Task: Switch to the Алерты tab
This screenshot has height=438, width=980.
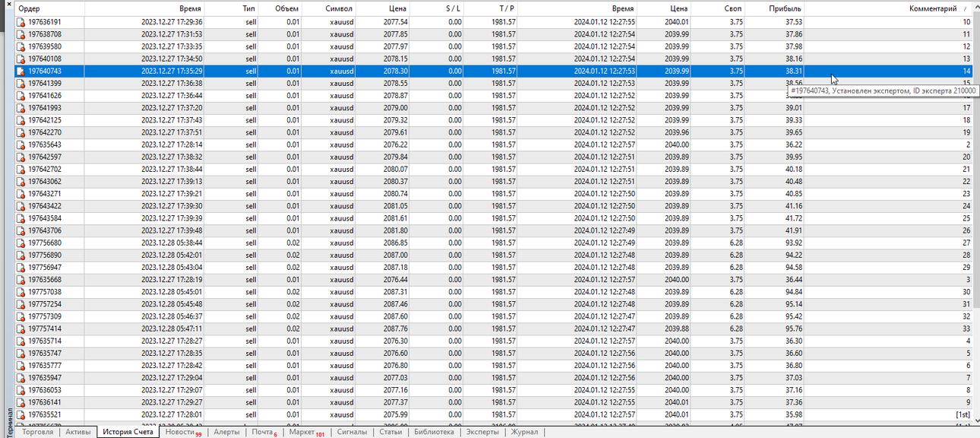Action: (x=226, y=432)
